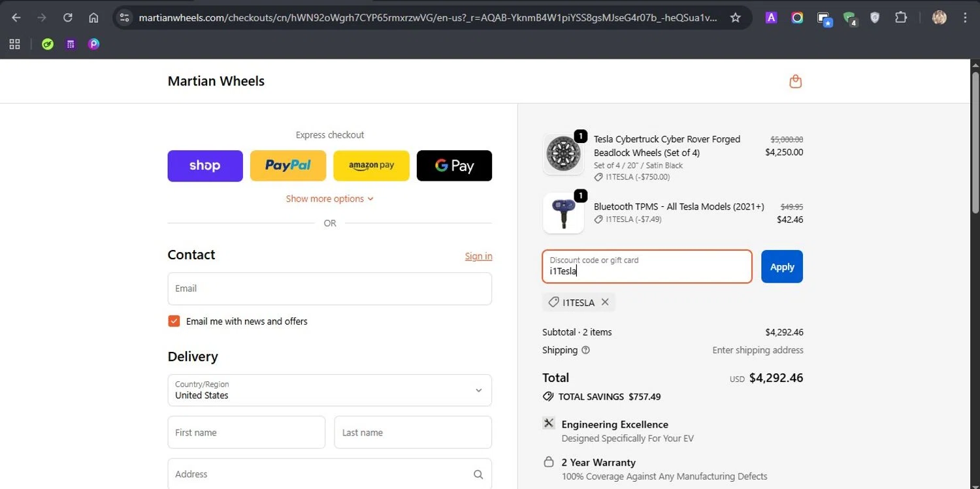
Task: Open the Chrome three-dot menu
Action: (965, 18)
